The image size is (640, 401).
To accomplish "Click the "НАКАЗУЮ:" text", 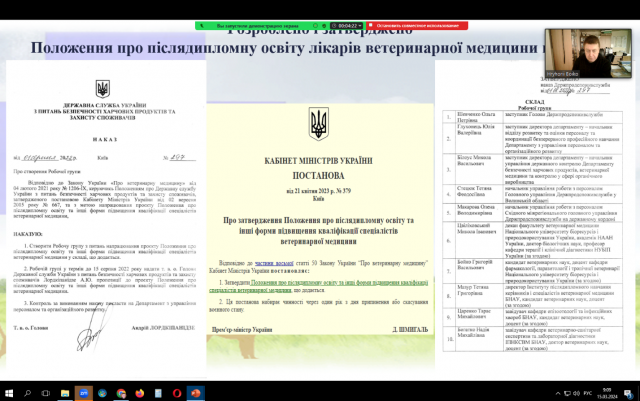I will click(28, 234).
